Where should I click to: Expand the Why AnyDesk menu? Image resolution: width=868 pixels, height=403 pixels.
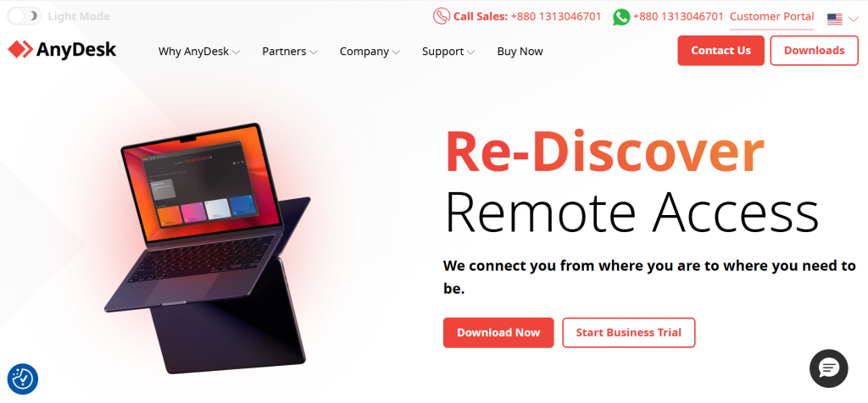pyautogui.click(x=198, y=52)
